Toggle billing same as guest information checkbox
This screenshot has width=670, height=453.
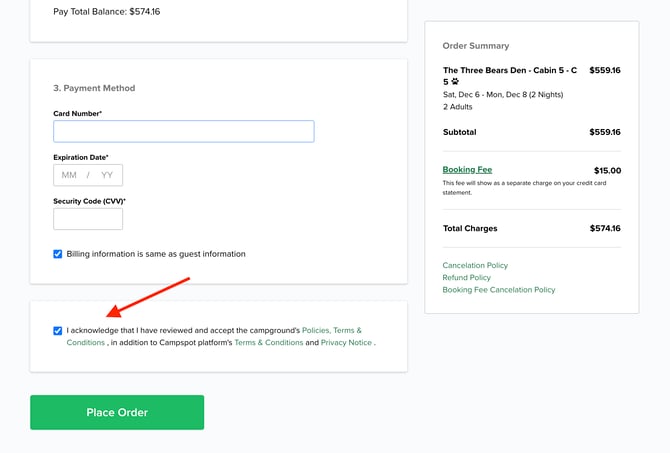(58, 254)
